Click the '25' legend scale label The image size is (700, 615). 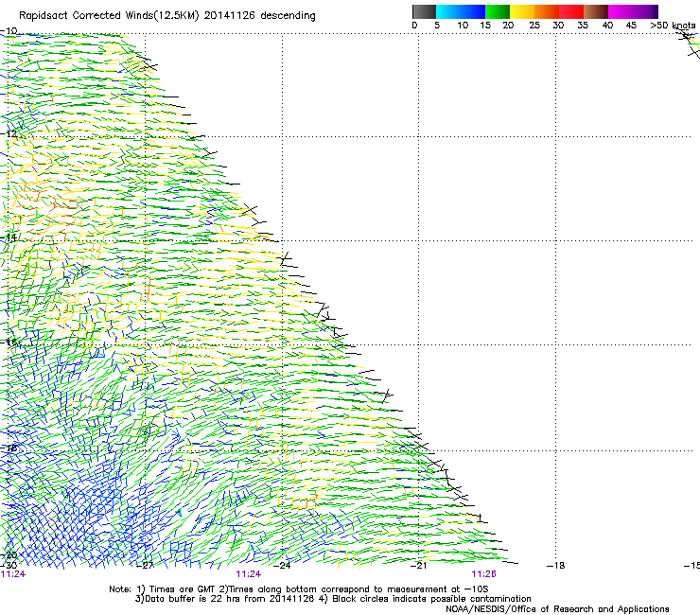(x=534, y=26)
